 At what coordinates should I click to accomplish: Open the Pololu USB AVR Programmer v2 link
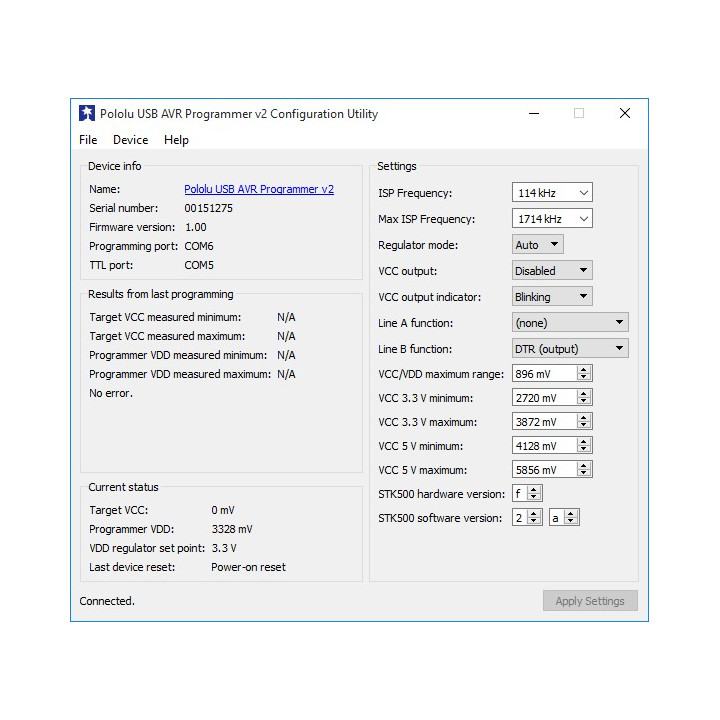pos(259,189)
